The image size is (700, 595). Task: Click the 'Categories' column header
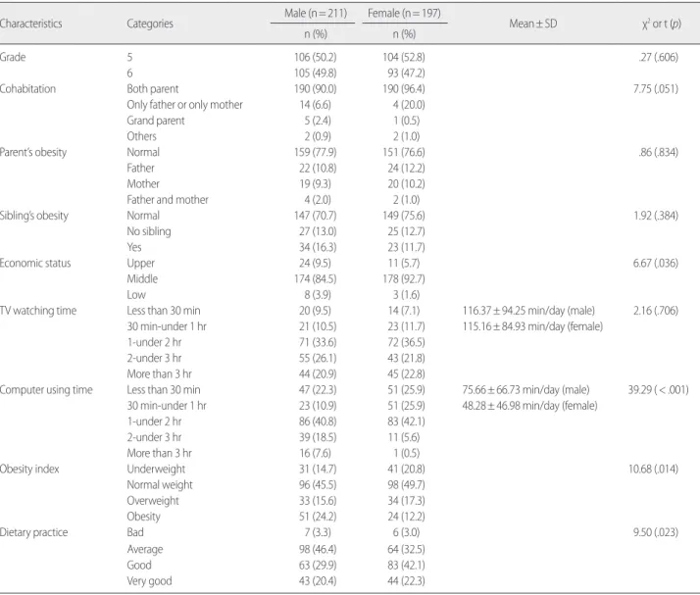[150, 24]
